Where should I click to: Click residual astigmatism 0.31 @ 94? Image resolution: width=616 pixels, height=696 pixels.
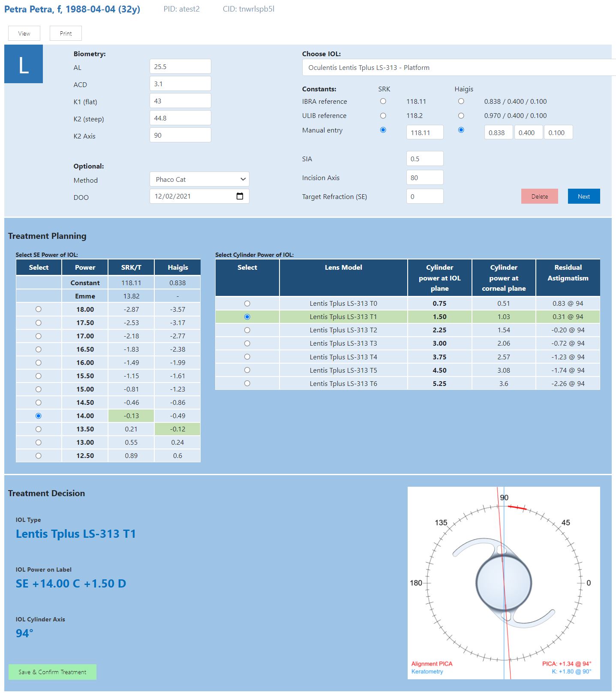point(568,316)
